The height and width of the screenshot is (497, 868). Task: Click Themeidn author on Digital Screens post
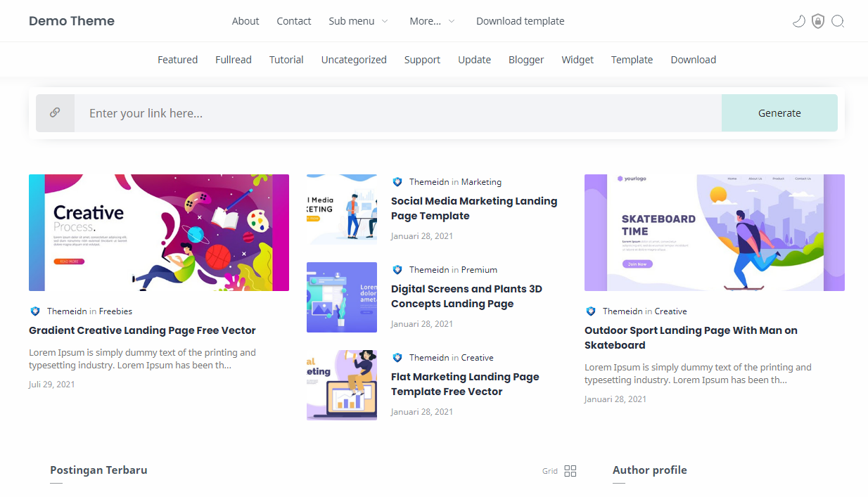pos(429,269)
